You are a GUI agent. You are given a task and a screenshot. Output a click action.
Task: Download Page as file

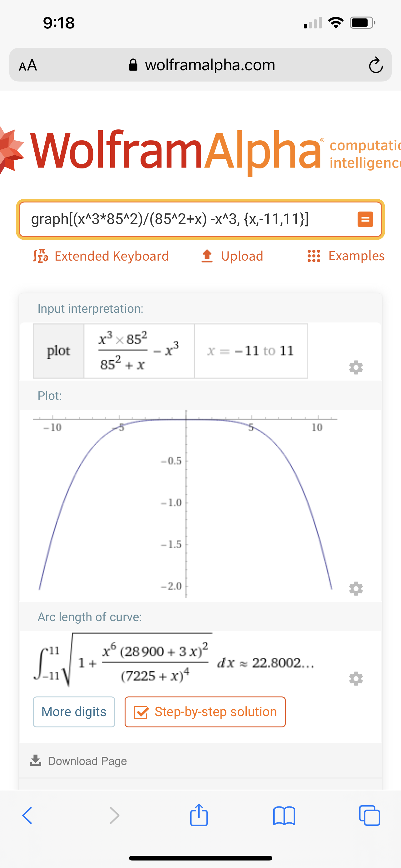pos(78,761)
